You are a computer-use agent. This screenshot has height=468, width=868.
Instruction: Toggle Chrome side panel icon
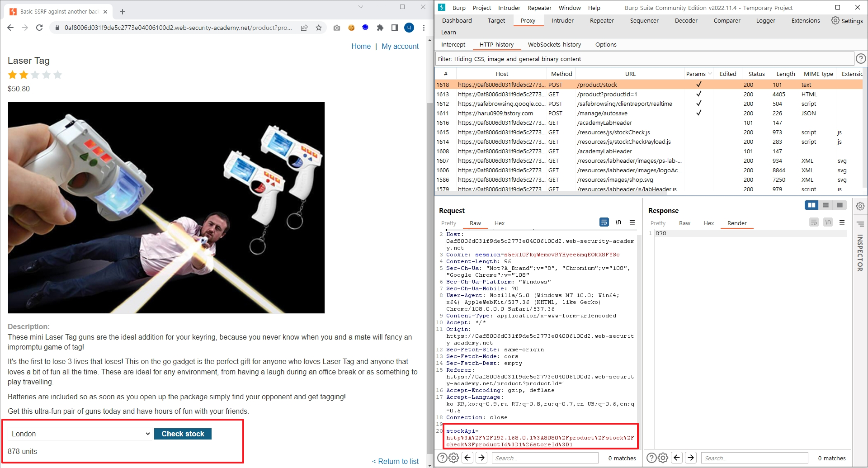click(x=395, y=28)
